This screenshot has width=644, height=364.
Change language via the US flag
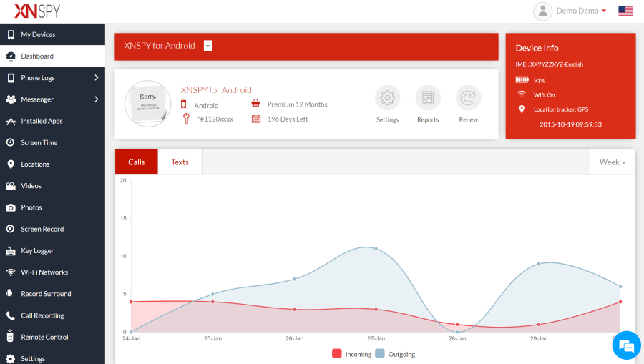[x=625, y=11]
